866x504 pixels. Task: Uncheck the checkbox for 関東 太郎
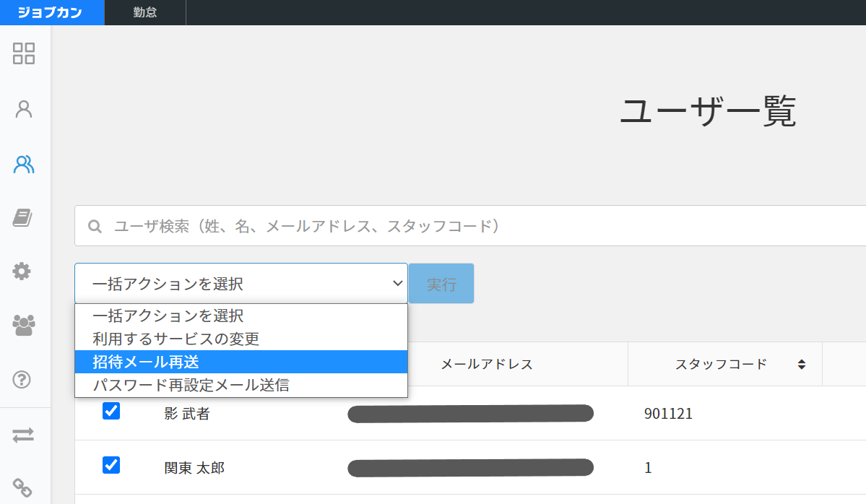click(111, 465)
